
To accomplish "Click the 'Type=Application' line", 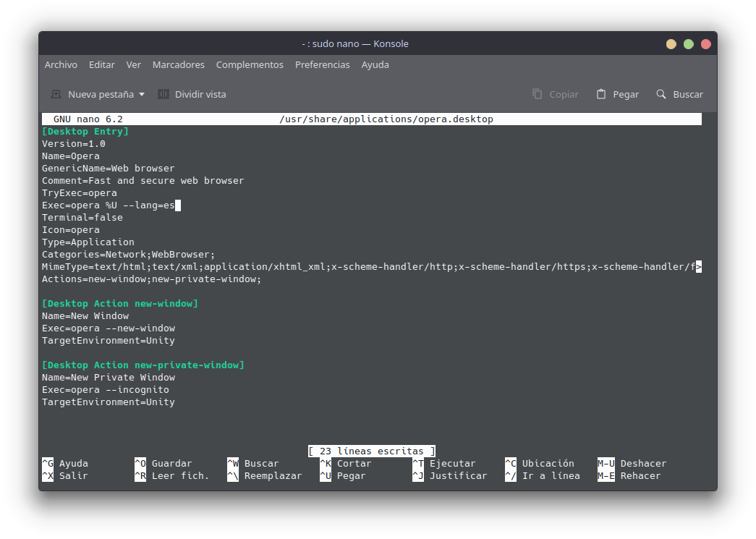I will coord(88,242).
